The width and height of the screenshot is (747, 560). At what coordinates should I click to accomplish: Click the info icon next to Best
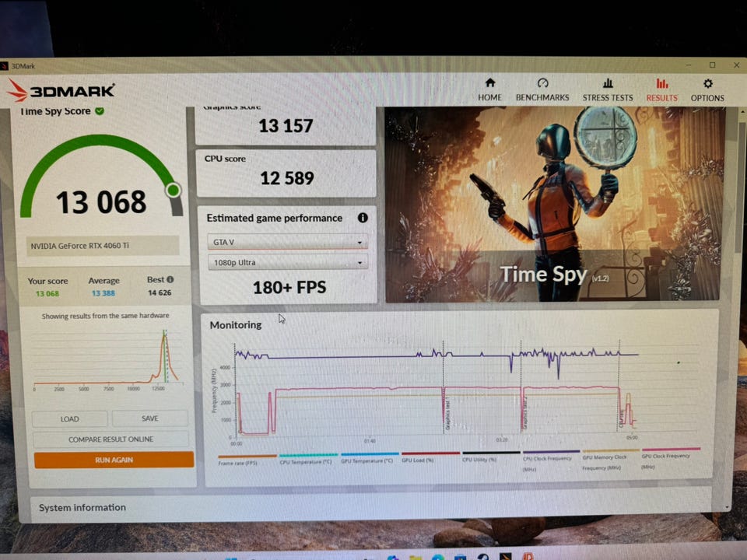point(170,279)
